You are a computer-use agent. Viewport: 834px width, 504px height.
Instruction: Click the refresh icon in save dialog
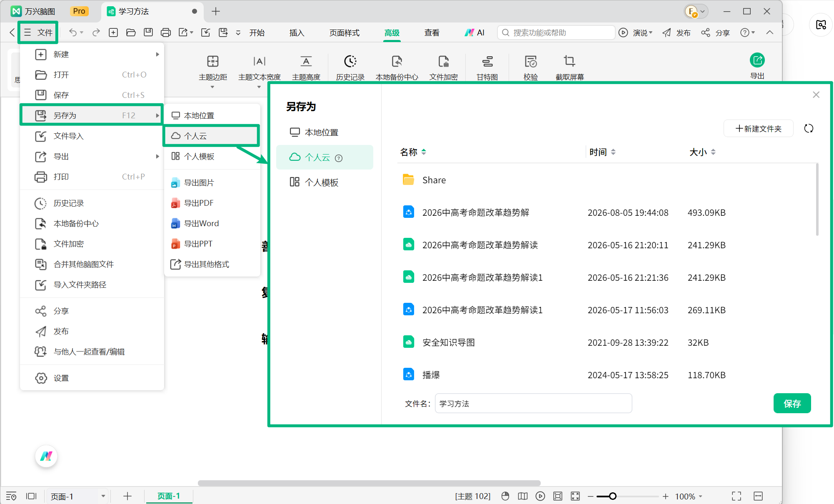809,128
